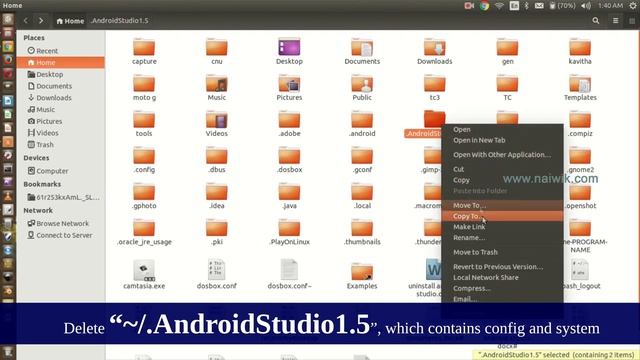Choose Local Network Share
The image size is (640, 360).
tap(502, 277)
